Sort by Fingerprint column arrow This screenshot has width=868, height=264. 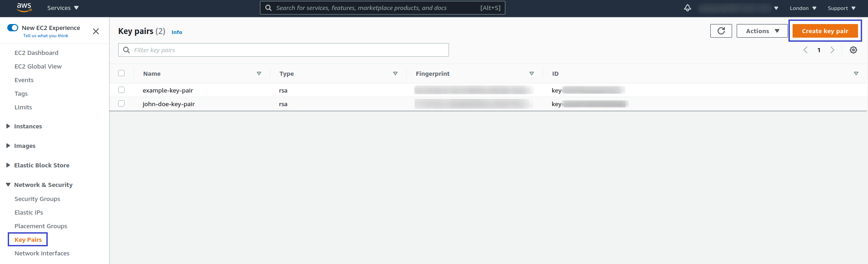pos(532,73)
